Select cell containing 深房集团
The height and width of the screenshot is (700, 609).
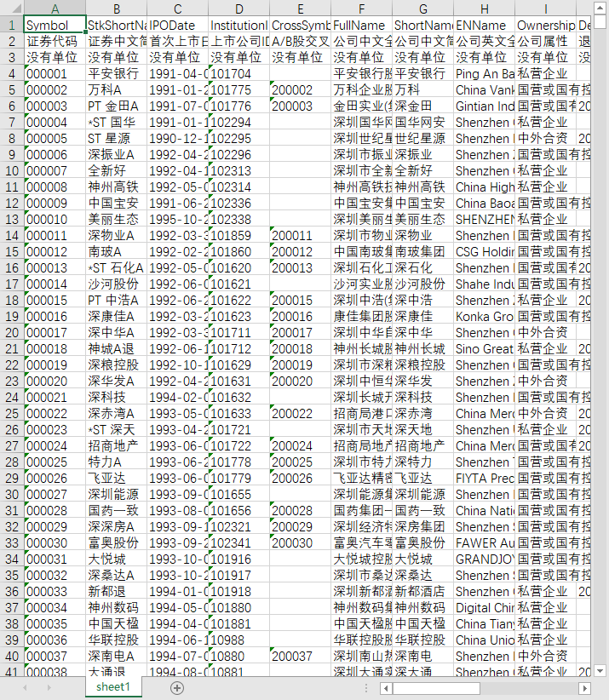point(422,527)
